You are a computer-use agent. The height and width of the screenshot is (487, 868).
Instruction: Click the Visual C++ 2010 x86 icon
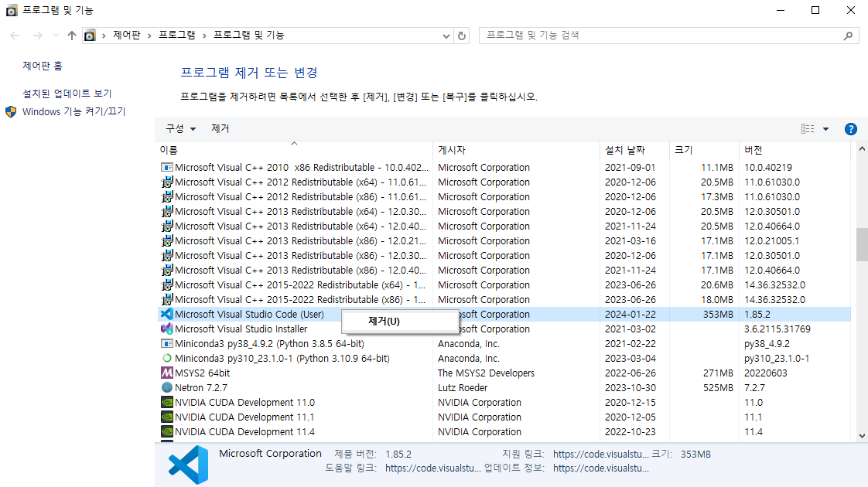(166, 167)
